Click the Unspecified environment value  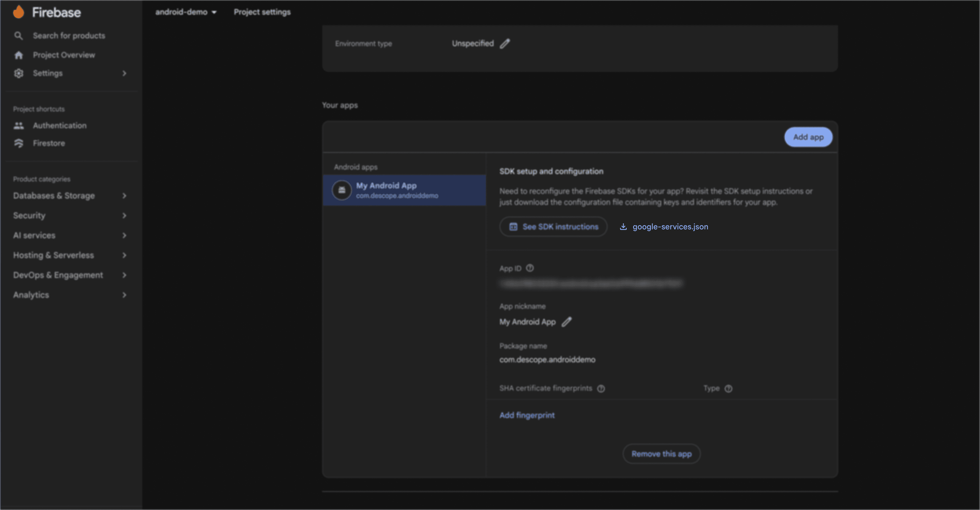(x=473, y=44)
